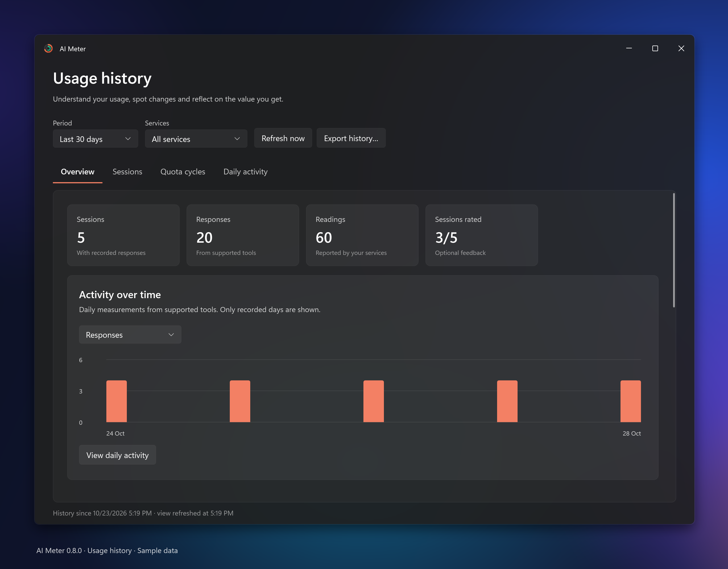Click the 28 Oct bar in the chart
Viewport: 728px width, 569px height.
(630, 401)
